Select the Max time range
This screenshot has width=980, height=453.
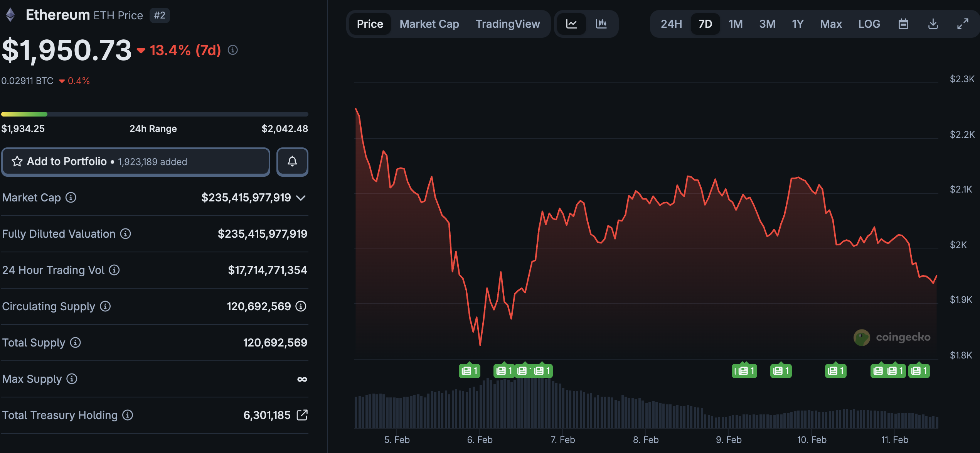(831, 24)
